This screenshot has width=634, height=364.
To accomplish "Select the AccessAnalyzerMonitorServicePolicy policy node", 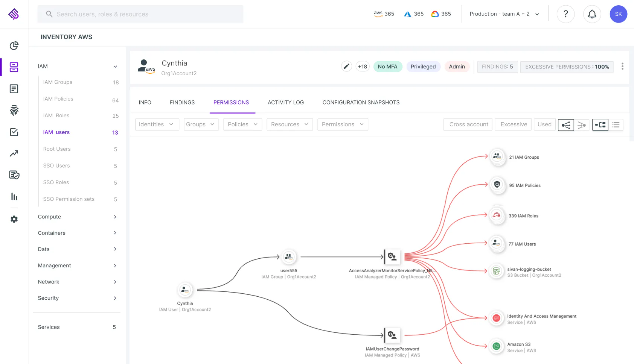I will [x=392, y=257].
